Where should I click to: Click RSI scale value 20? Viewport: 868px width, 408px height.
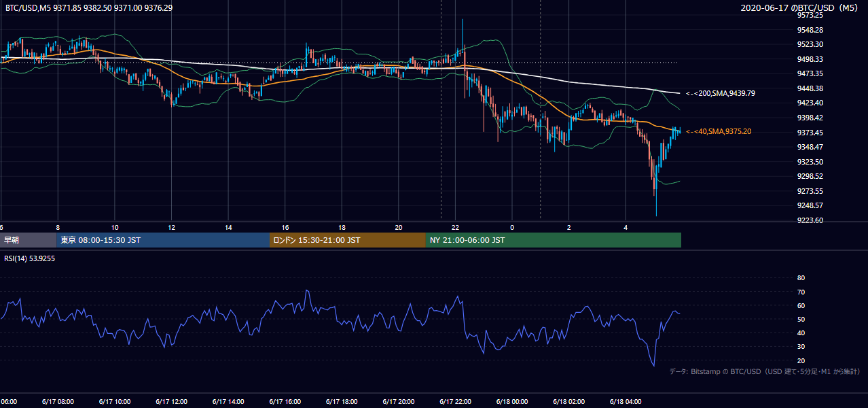point(801,360)
